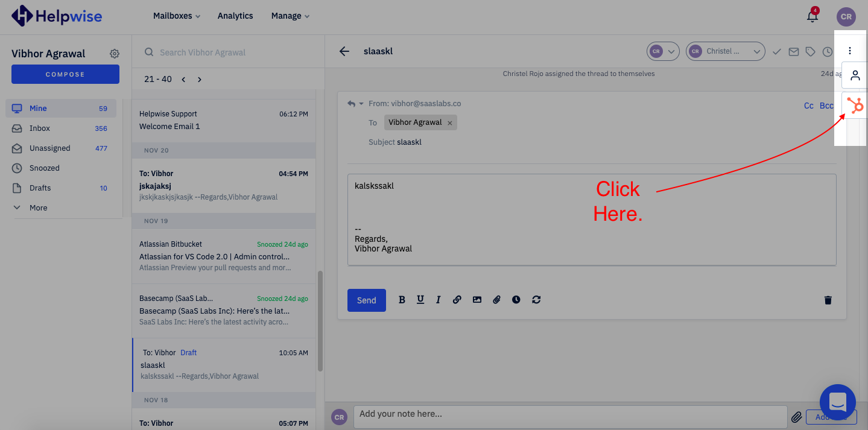
Task: Open the Manage menu
Action: click(x=289, y=16)
